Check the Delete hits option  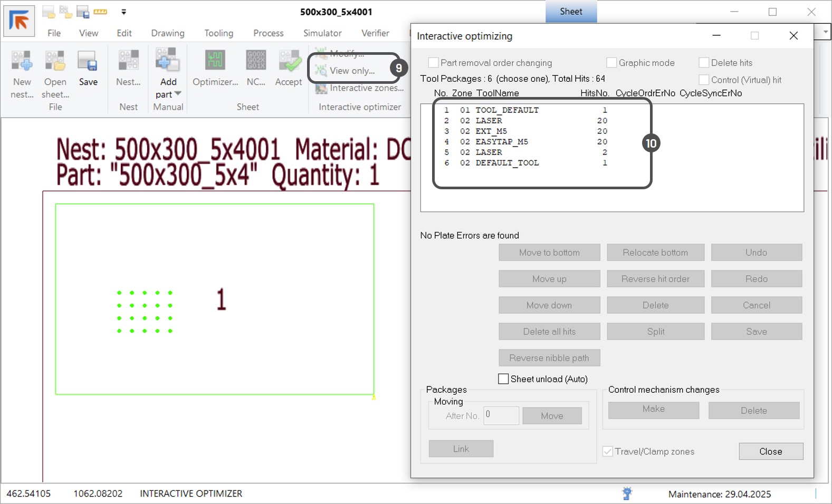click(704, 63)
